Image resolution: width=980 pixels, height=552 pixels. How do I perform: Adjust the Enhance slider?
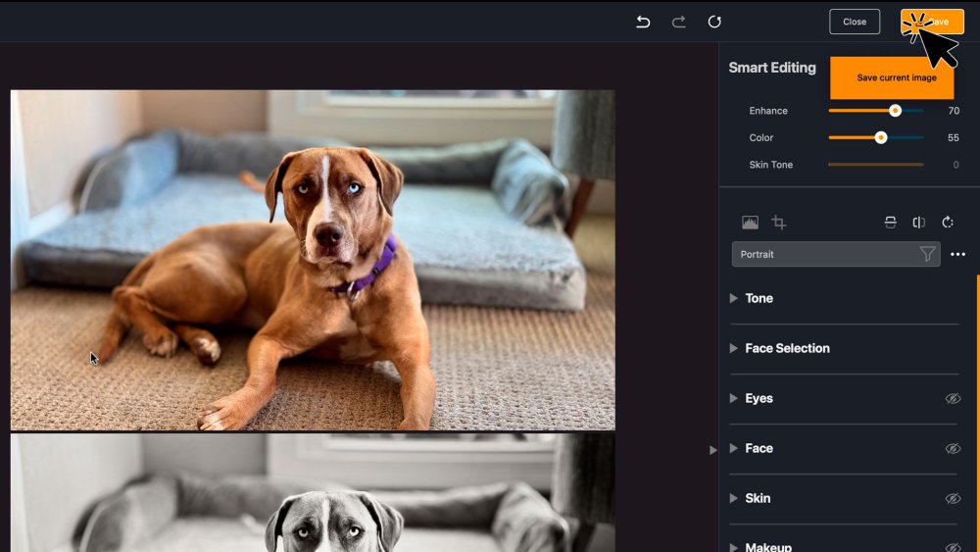click(x=876, y=111)
